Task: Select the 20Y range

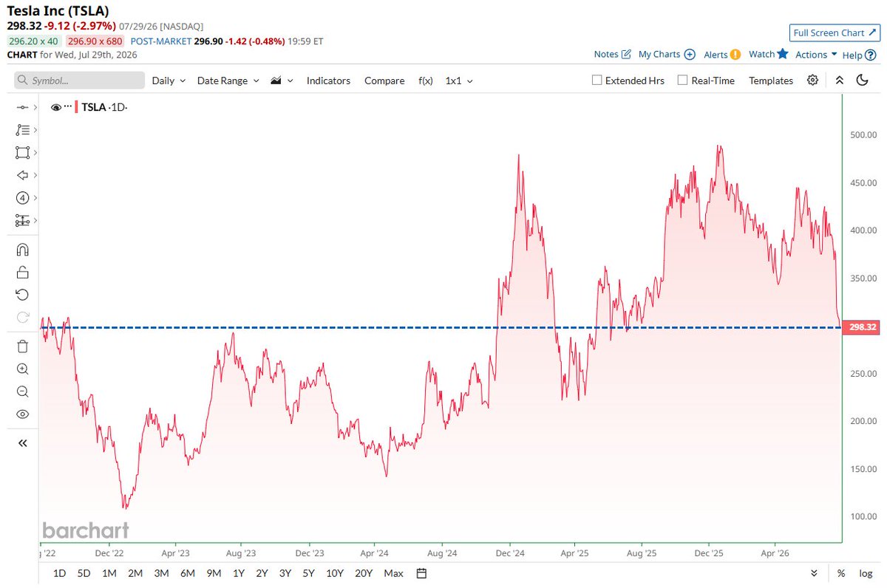Action: click(364, 573)
